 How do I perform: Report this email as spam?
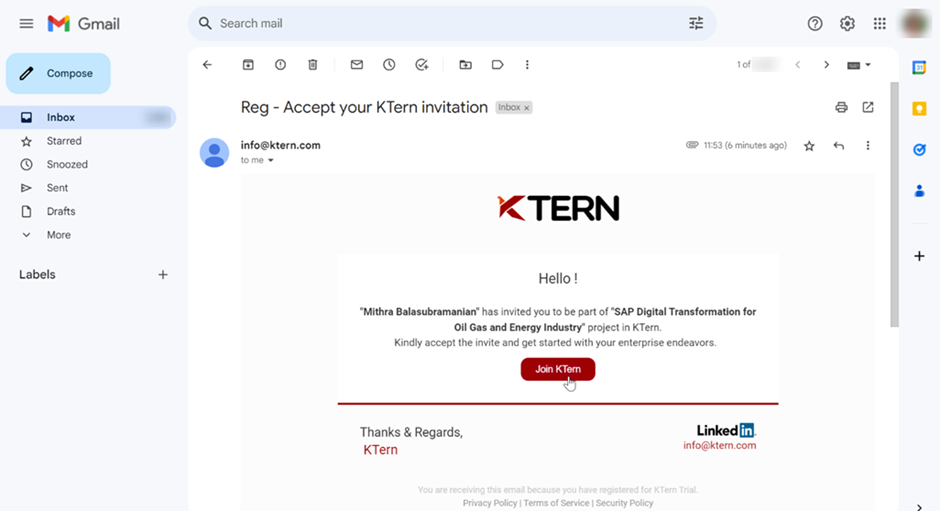280,65
